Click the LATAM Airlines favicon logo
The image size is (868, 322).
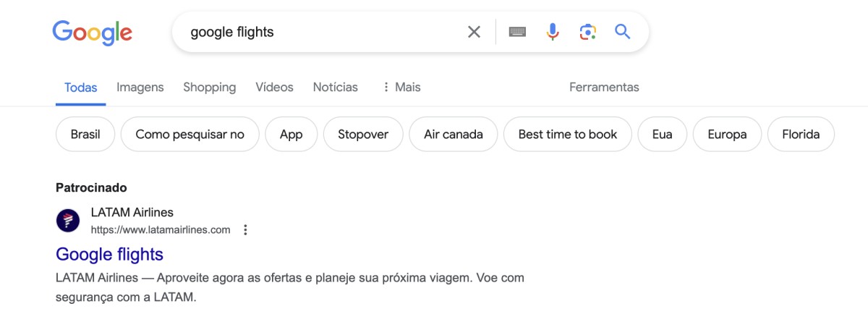(68, 221)
